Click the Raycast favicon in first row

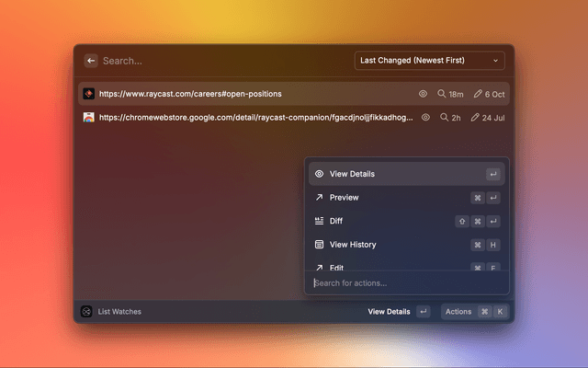[x=89, y=94]
